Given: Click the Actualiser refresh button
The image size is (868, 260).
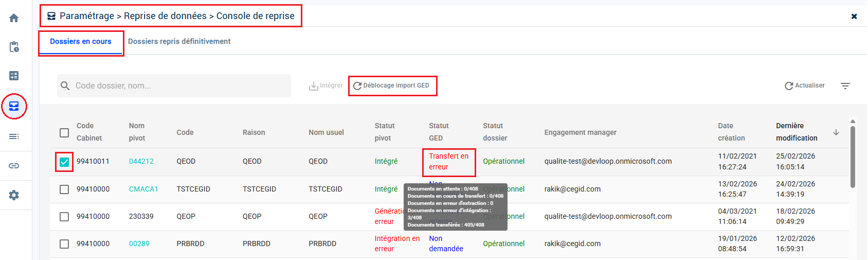Looking at the screenshot, I should (x=805, y=85).
